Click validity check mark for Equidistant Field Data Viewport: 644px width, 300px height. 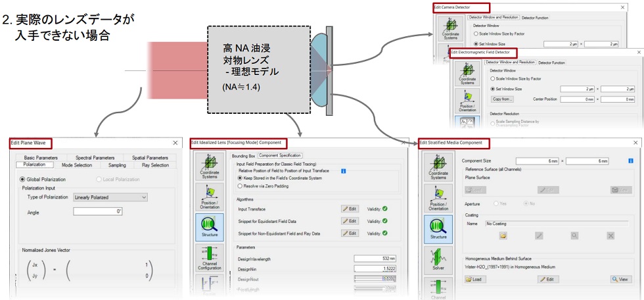385,220
